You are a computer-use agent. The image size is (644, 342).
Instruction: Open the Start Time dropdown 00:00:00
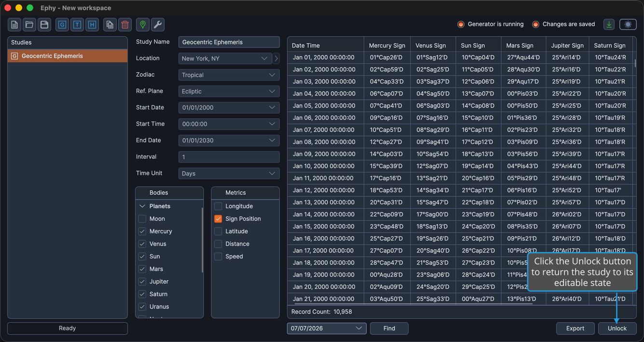[x=229, y=124]
